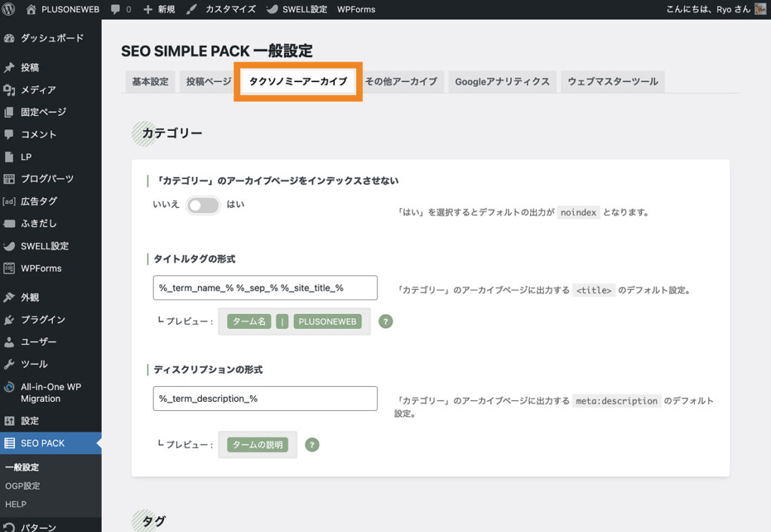Switch to the 基本設定 tab
Viewport: 771px width, 532px height.
tap(150, 81)
